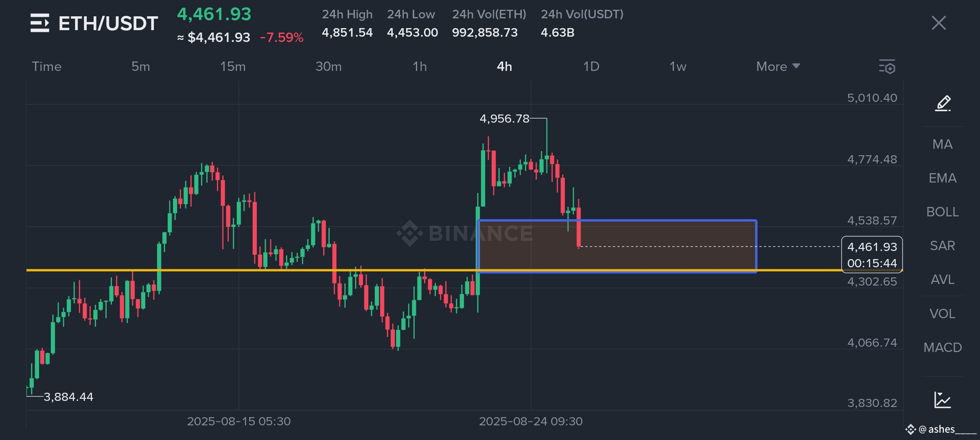Close the full-screen chart view
Viewport: 980px width, 440px height.
pyautogui.click(x=939, y=23)
